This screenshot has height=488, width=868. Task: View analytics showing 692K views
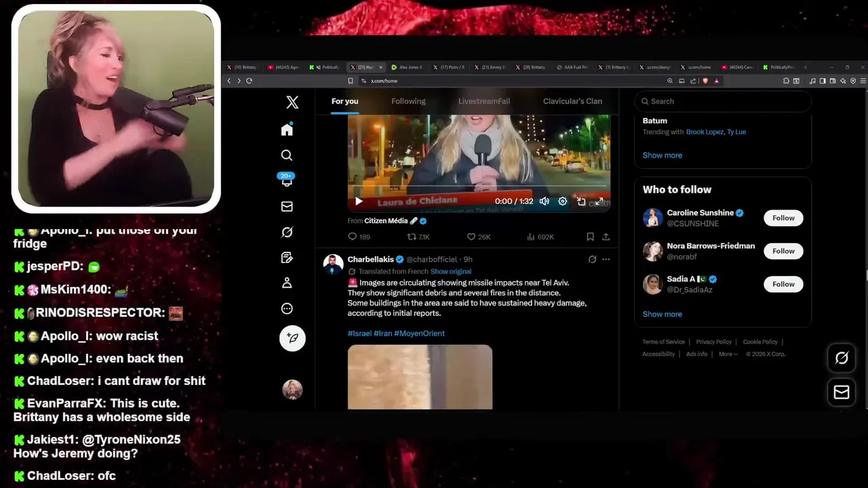click(540, 237)
